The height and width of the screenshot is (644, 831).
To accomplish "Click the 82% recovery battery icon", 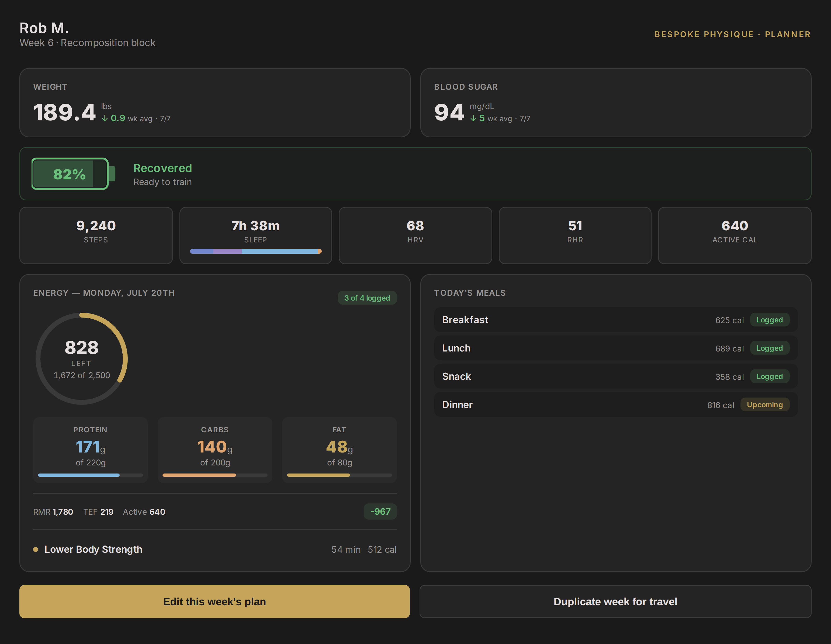I will [74, 174].
